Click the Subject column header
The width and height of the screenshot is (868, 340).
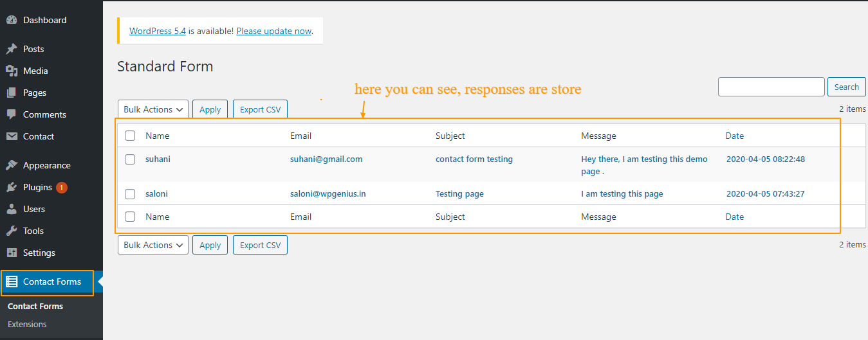tap(450, 136)
